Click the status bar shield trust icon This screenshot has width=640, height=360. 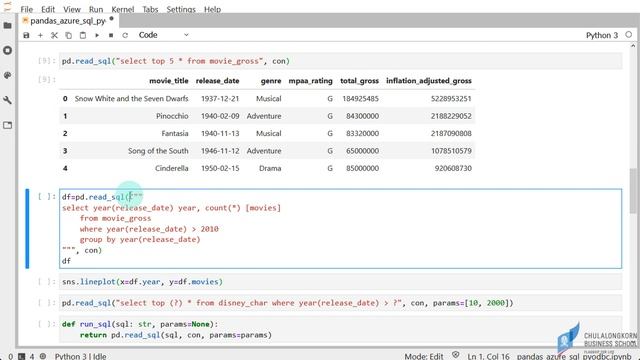coord(456,355)
